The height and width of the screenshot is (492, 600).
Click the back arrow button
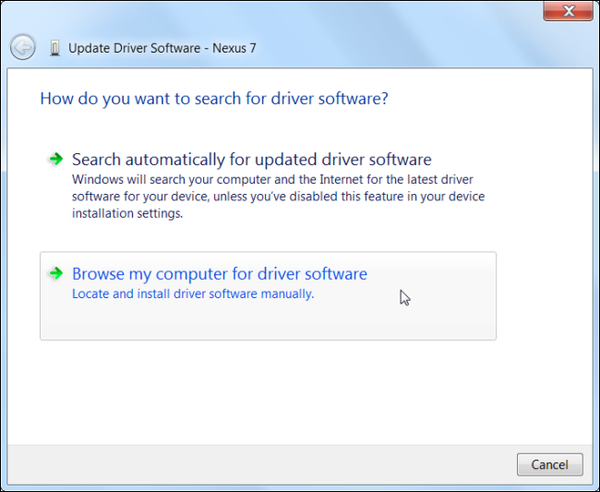pyautogui.click(x=22, y=47)
